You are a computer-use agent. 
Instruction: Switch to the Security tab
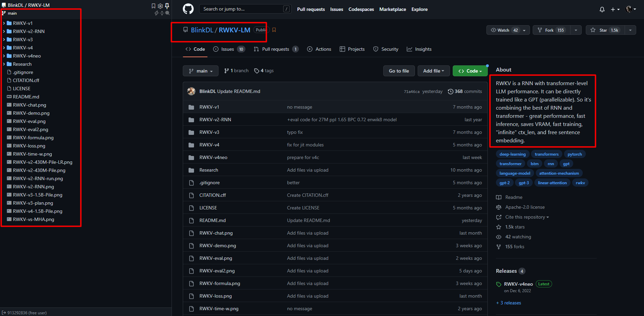click(386, 49)
